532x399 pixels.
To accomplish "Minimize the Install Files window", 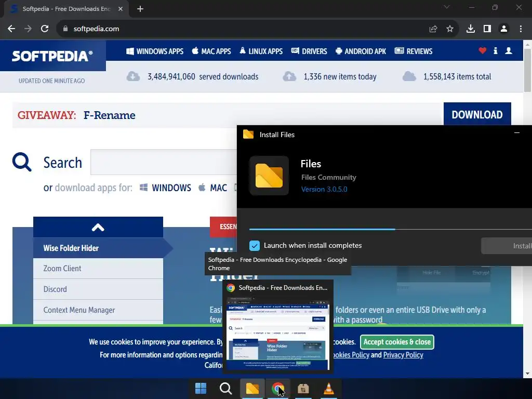I will pyautogui.click(x=517, y=133).
